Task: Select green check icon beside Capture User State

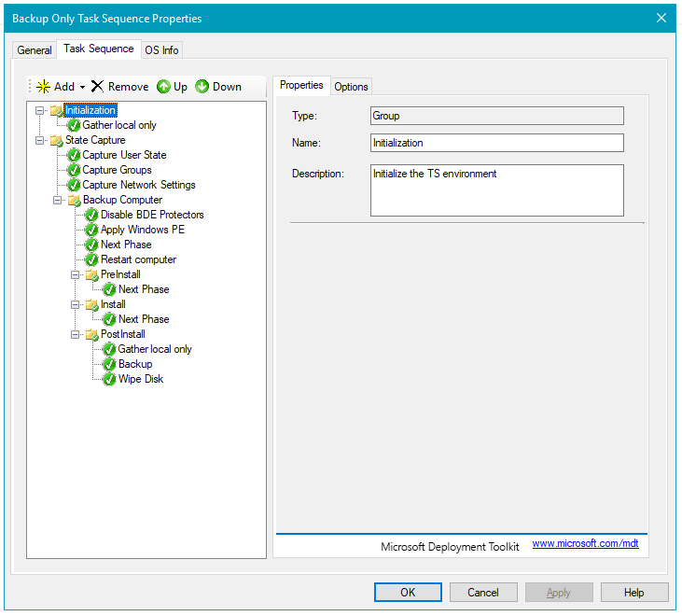Action: 74,155
